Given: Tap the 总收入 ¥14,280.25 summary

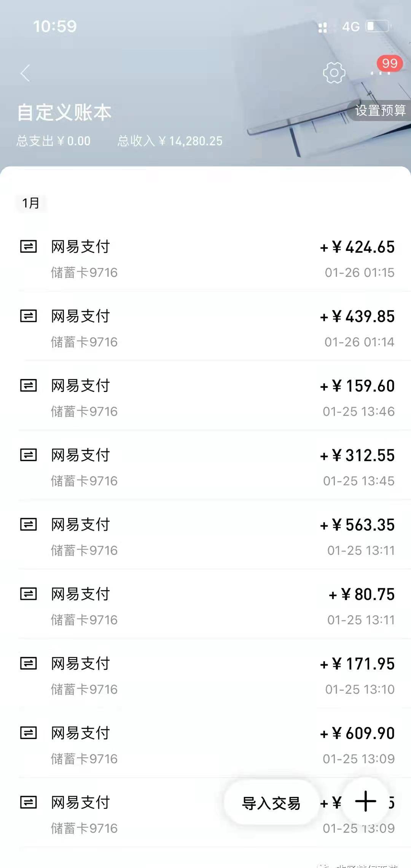Looking at the screenshot, I should pos(170,141).
